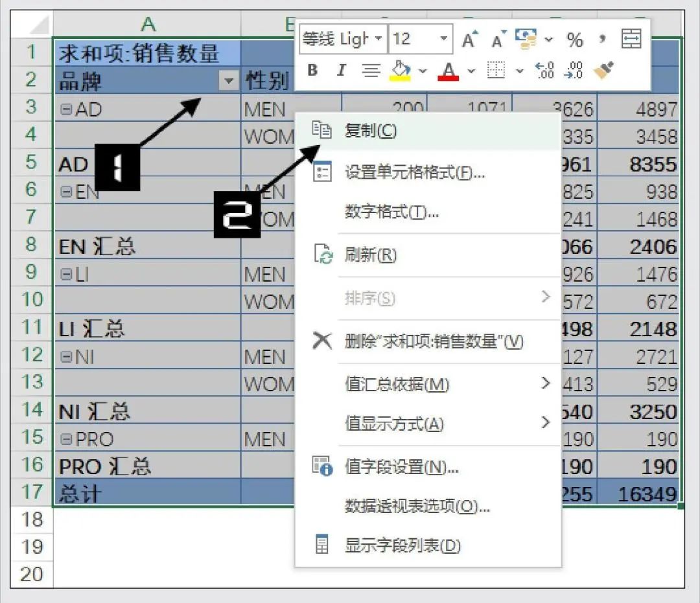Open the 排序(S) submenu
Viewport: 700px width, 603px height.
(x=428, y=298)
